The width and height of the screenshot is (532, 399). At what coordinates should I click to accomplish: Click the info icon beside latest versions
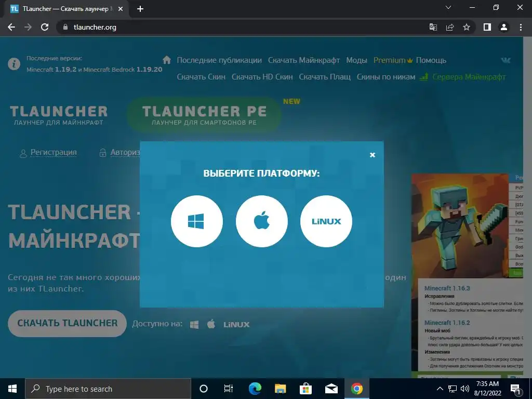14,64
